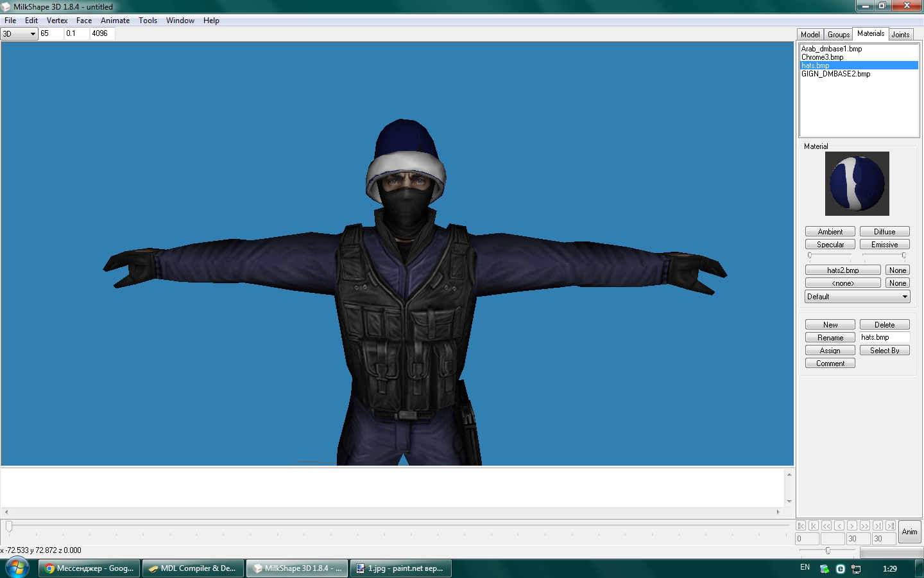Switch to the Groups tab

click(839, 35)
